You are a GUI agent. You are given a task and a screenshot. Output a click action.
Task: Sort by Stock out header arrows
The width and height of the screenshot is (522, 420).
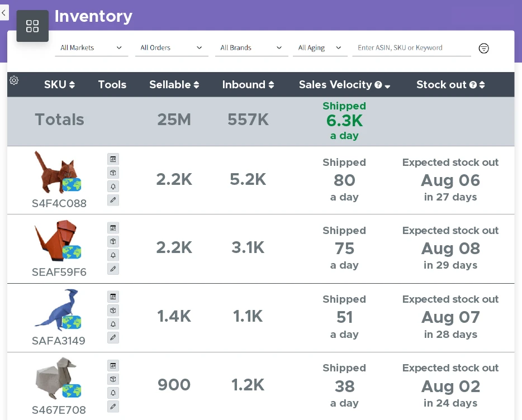pyautogui.click(x=482, y=85)
